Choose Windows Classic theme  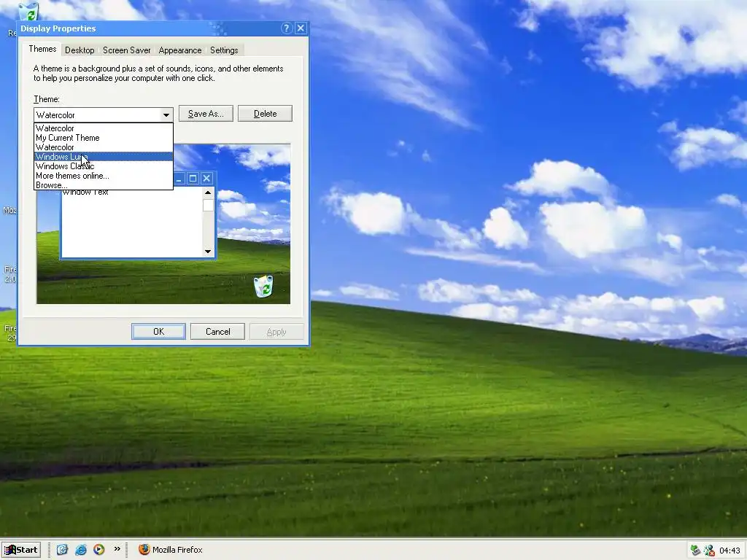[x=103, y=166]
